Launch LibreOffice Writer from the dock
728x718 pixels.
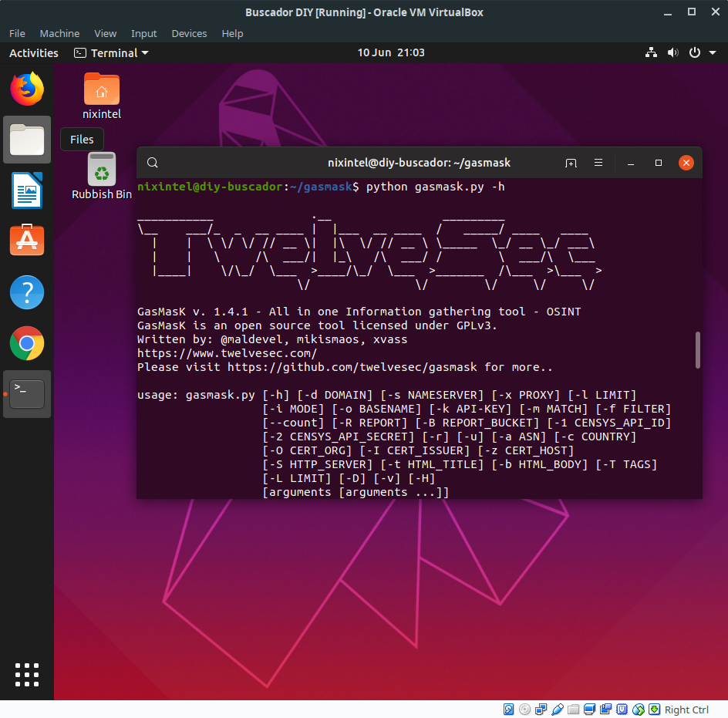coord(27,190)
